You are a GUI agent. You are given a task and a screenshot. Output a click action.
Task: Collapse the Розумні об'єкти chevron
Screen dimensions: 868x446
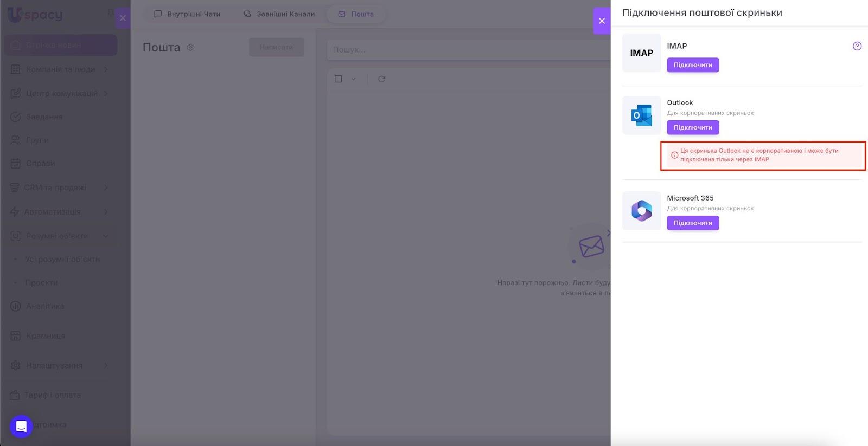106,236
